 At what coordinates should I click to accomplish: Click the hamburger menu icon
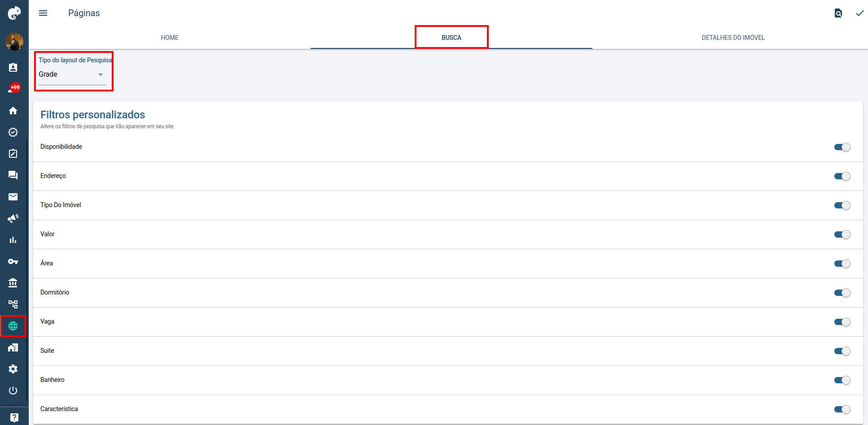pyautogui.click(x=43, y=13)
